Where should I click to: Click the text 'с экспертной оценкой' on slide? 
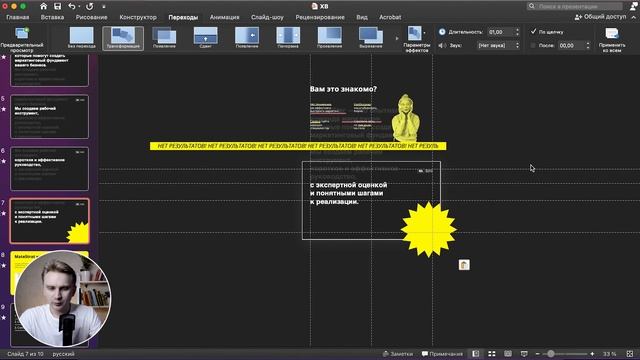point(348,185)
